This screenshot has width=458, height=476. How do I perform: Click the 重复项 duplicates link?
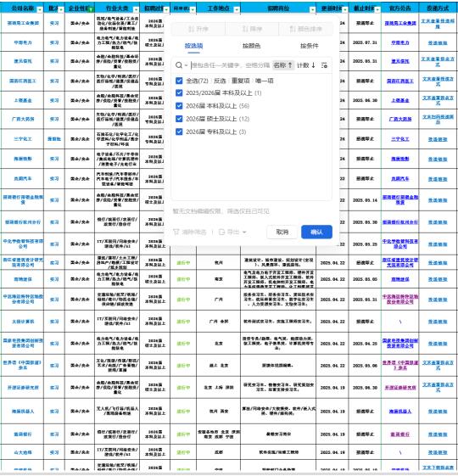240,81
